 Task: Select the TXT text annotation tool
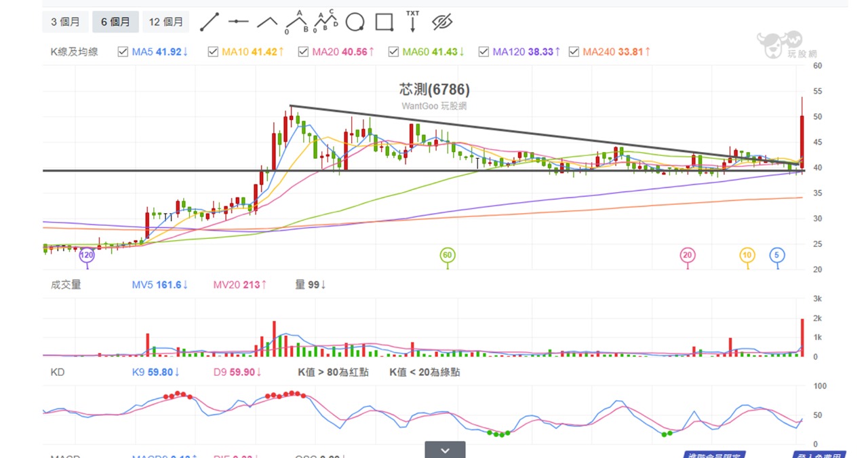[x=412, y=22]
